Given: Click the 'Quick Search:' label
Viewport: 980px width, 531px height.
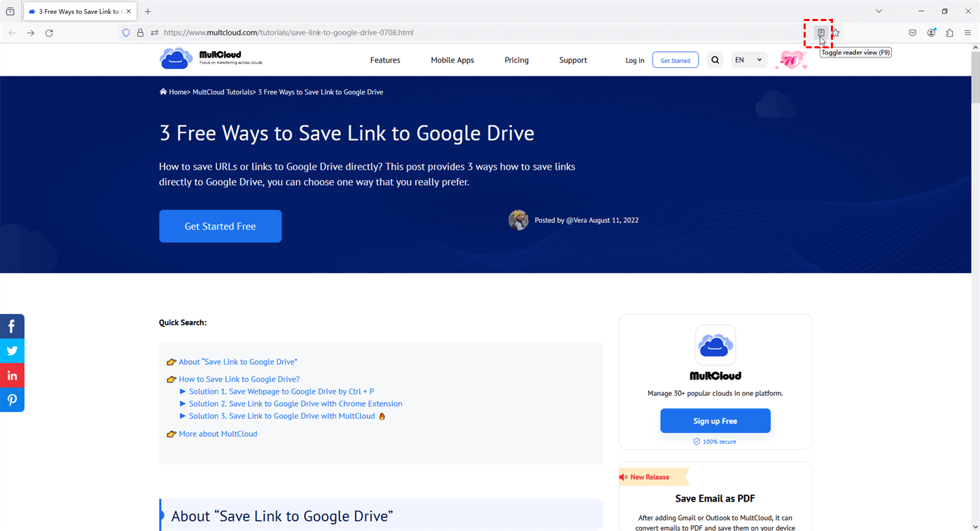Looking at the screenshot, I should point(183,323).
